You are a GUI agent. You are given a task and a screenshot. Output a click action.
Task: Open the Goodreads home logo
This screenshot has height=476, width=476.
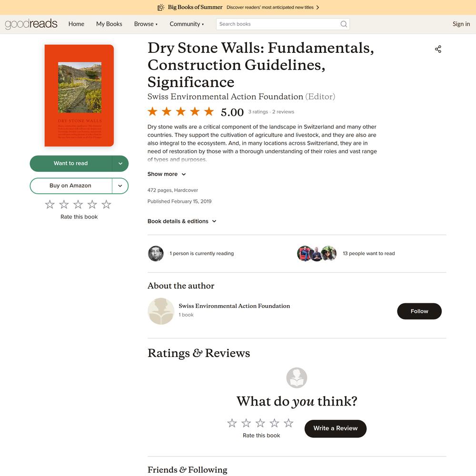pos(31,24)
